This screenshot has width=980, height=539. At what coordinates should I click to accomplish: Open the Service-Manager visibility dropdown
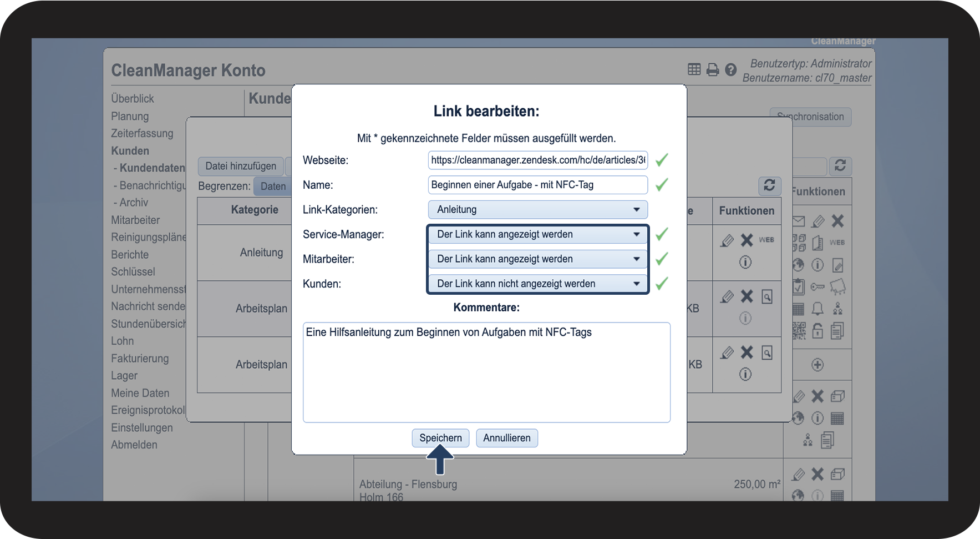pos(537,234)
